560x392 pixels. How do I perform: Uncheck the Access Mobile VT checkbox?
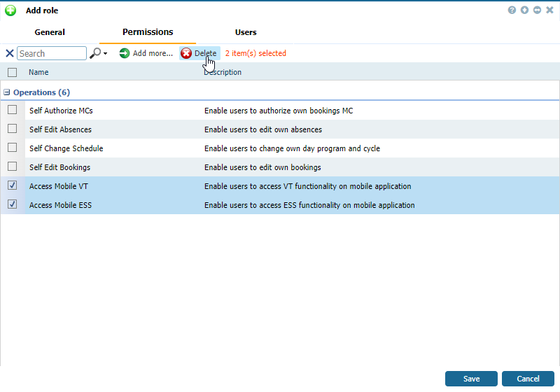(12, 185)
